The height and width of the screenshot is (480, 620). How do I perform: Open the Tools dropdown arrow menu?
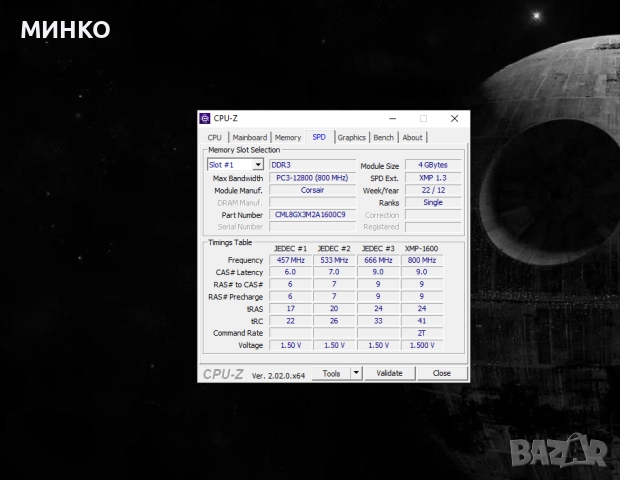356,373
